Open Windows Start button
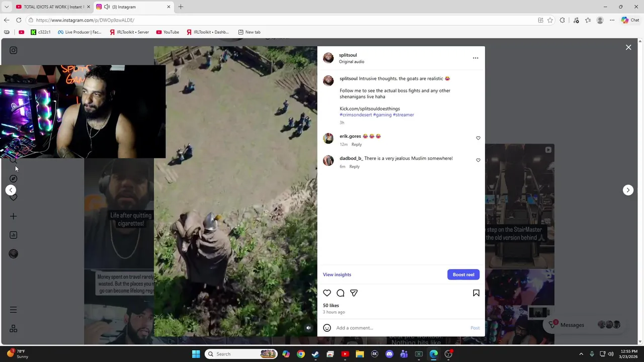The image size is (644, 362). click(196, 354)
